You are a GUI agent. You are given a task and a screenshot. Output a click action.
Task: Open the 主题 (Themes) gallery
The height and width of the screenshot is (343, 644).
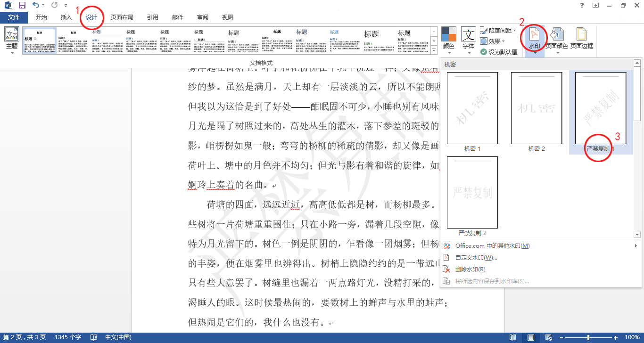[11, 41]
